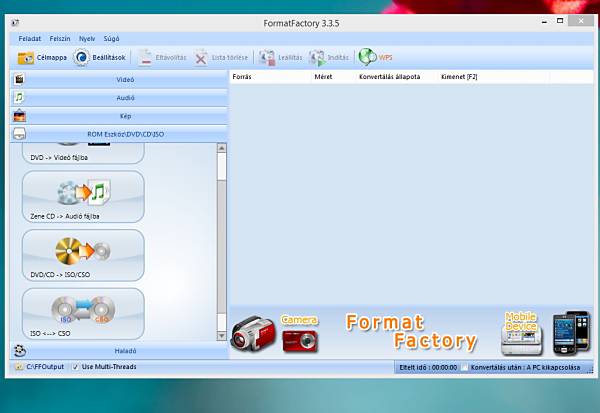Open the Súgó menu
This screenshot has height=413, width=600.
click(111, 39)
